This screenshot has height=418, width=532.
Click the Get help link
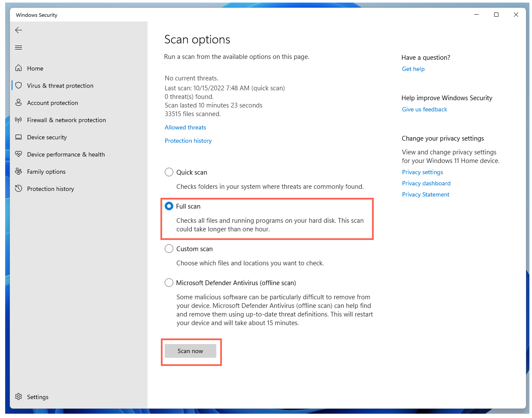coord(413,69)
